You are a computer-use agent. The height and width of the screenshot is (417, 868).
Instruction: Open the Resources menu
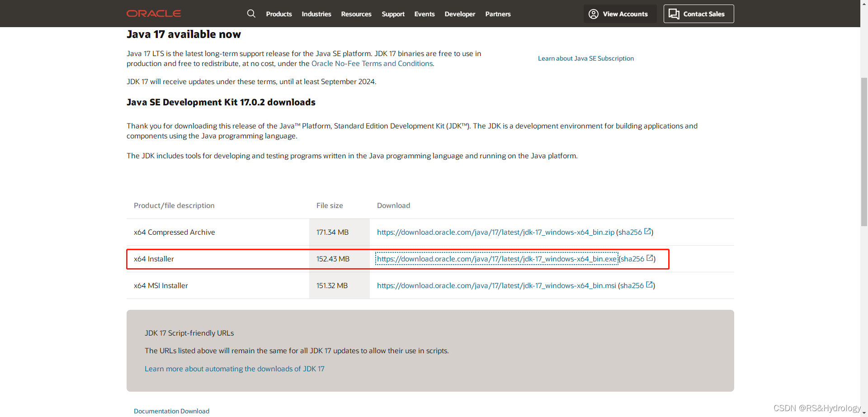click(x=356, y=14)
